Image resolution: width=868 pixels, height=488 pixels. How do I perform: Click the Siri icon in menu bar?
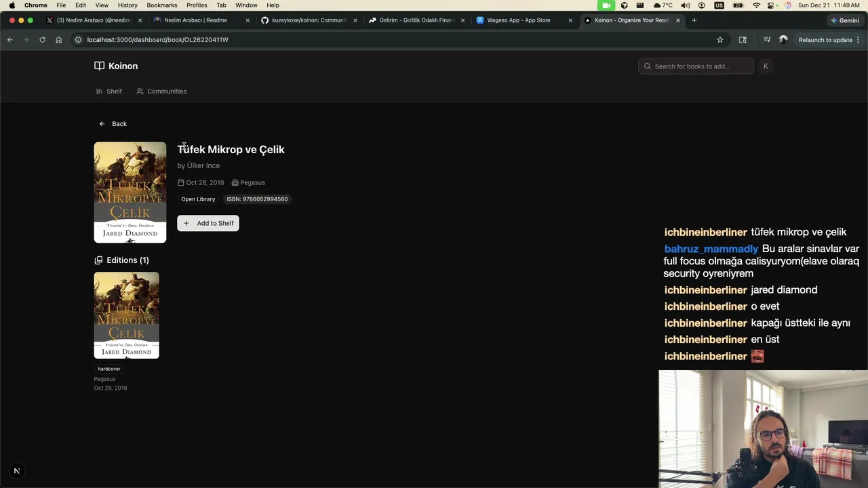[787, 5]
